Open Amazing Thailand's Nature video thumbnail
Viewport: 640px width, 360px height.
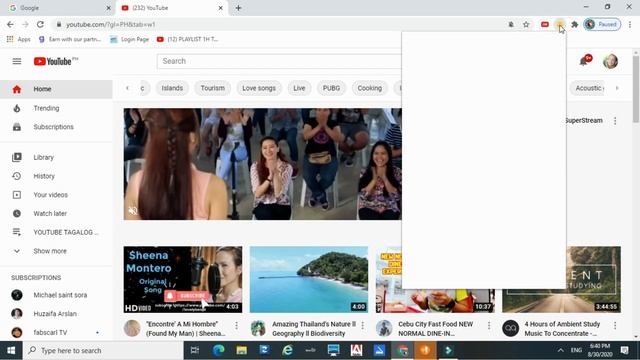[309, 280]
